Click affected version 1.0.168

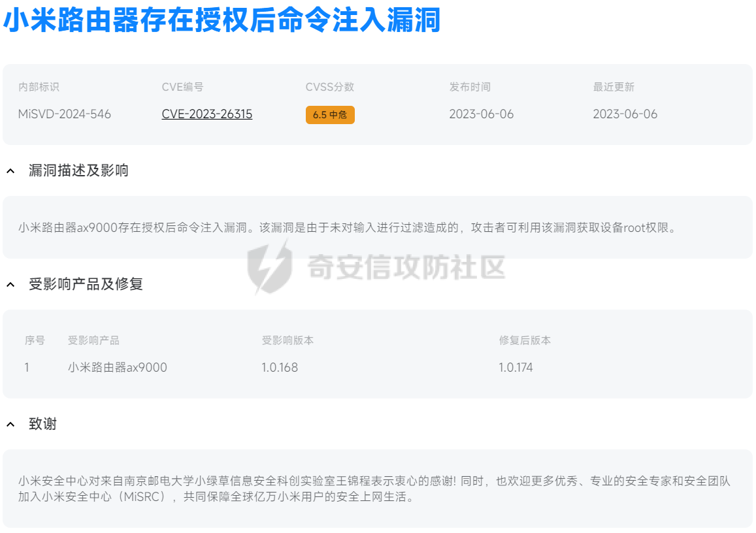(280, 368)
